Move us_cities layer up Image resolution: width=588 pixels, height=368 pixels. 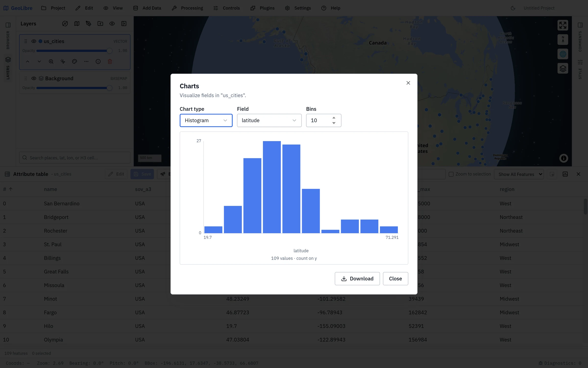pos(27,62)
